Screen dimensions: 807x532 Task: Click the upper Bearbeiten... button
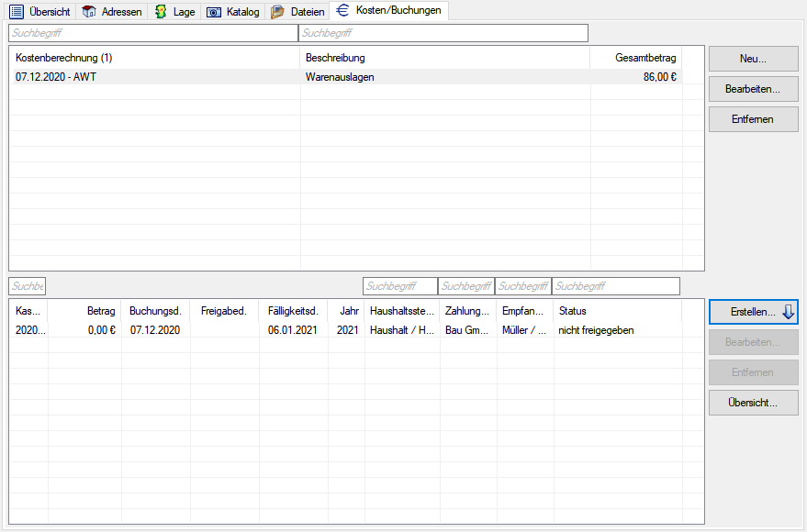click(753, 89)
